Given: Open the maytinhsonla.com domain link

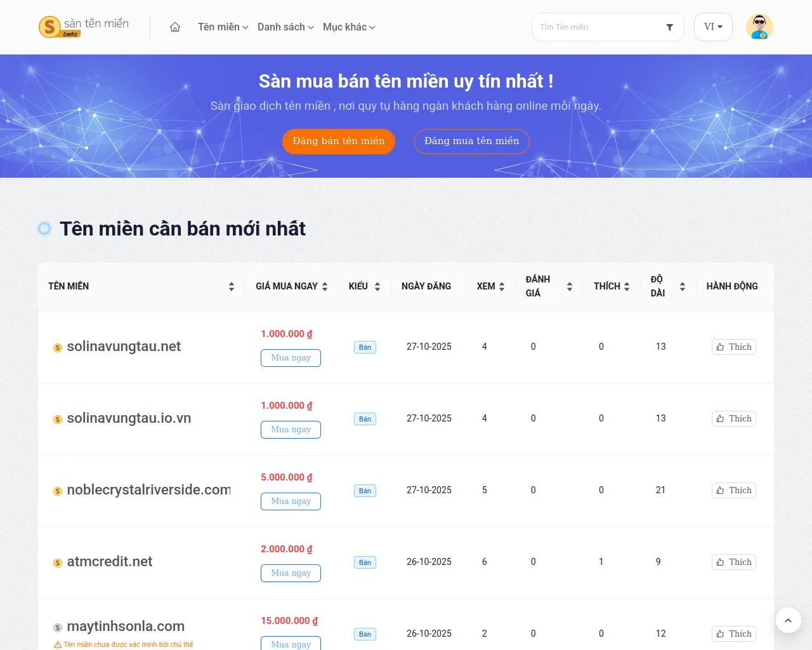Looking at the screenshot, I should pos(126,627).
